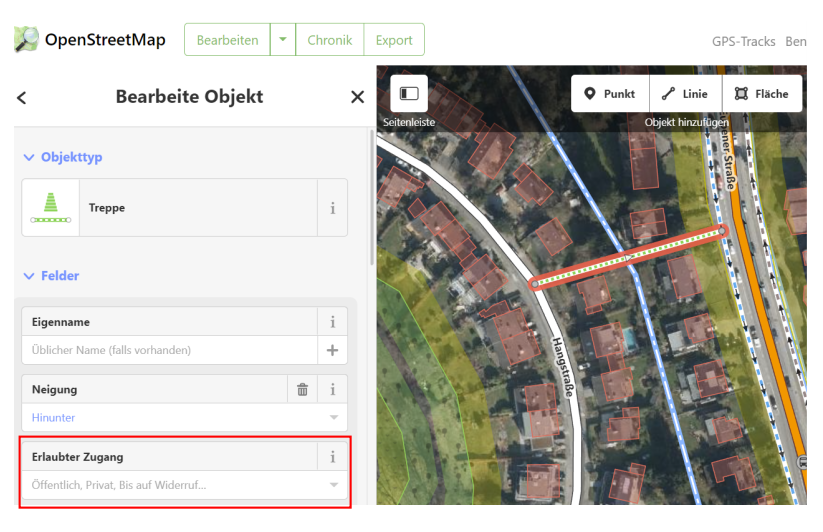Show info for Neigung field
The image size is (823, 532).
point(332,389)
